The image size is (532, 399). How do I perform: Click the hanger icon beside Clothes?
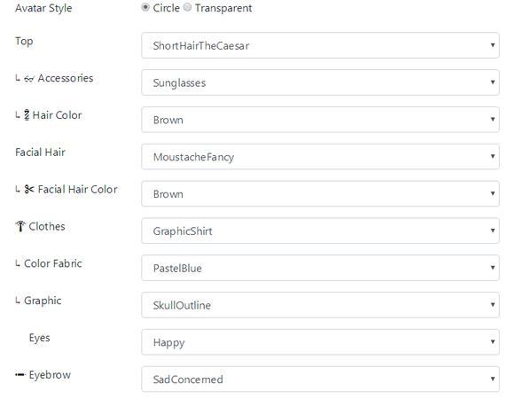click(x=20, y=227)
